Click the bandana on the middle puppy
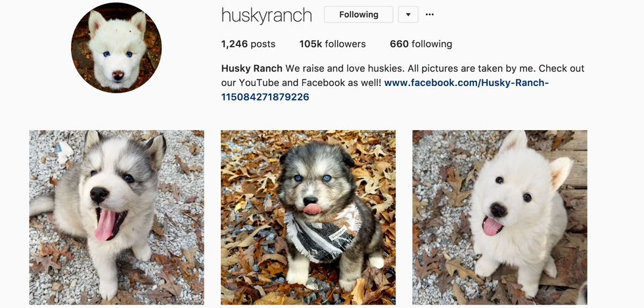 click(325, 234)
